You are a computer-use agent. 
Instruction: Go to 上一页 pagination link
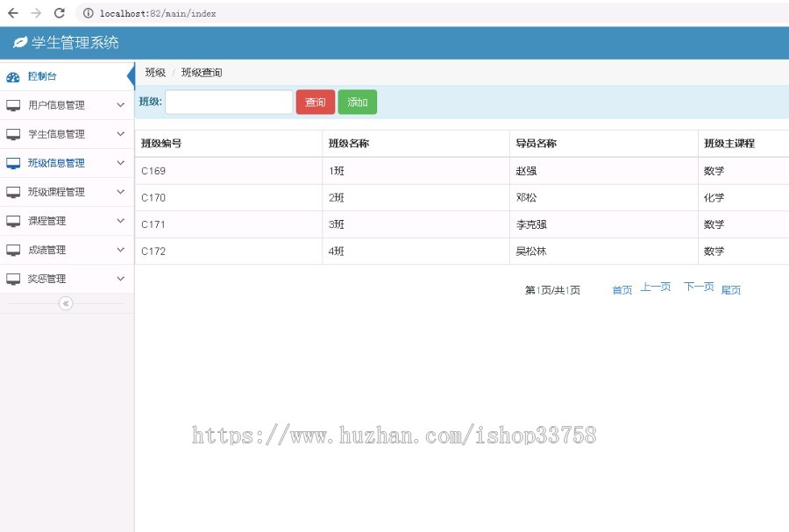click(x=656, y=287)
